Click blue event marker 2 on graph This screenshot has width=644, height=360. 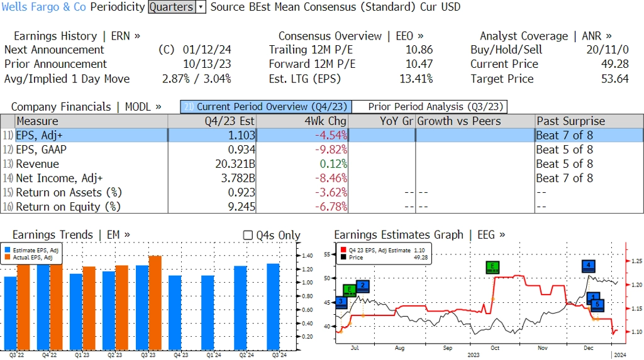click(x=363, y=286)
